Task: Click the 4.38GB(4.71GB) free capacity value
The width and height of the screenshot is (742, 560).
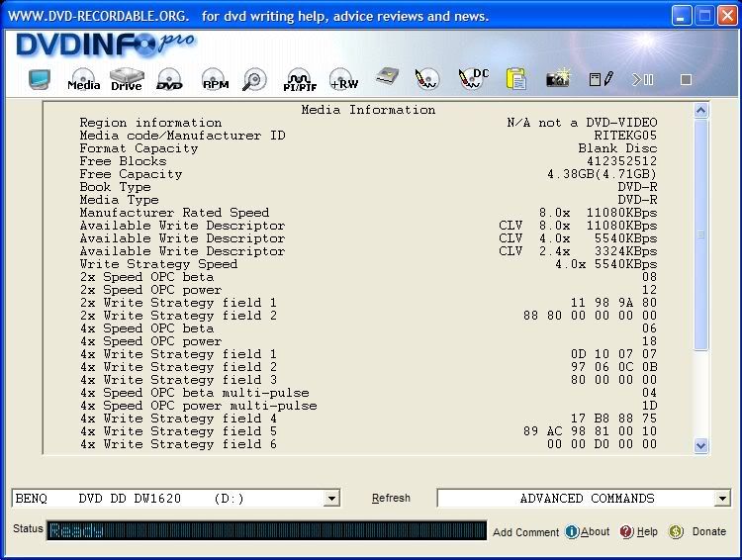Action: pyautogui.click(x=602, y=174)
